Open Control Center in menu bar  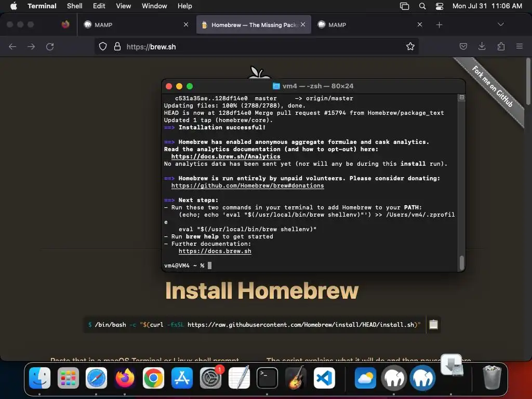[x=440, y=6]
